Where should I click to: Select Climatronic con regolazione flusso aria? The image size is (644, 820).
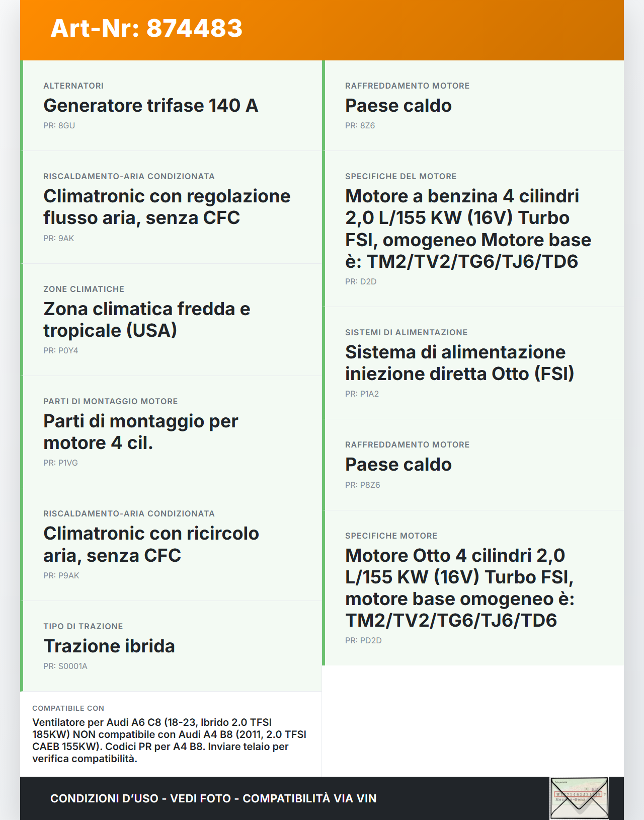pos(167,207)
